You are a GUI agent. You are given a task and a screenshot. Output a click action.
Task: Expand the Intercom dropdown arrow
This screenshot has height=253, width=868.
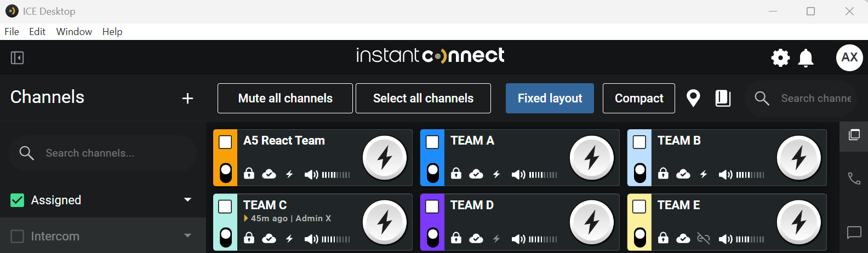point(188,236)
